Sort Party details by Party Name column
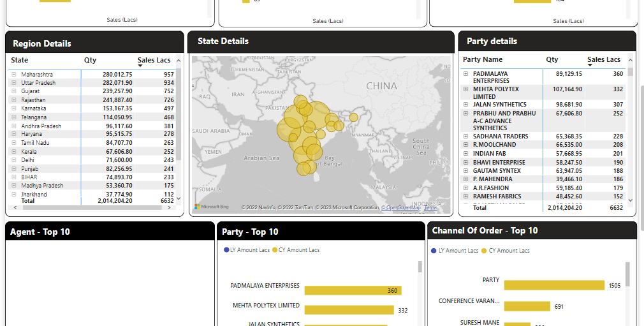 click(483, 59)
